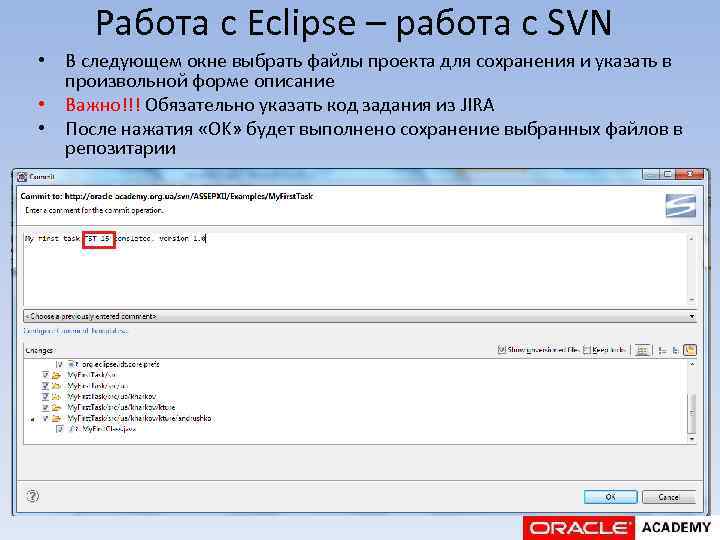The image size is (720, 540).
Task: Click the OK button in Commit dialog
Action: (610, 497)
